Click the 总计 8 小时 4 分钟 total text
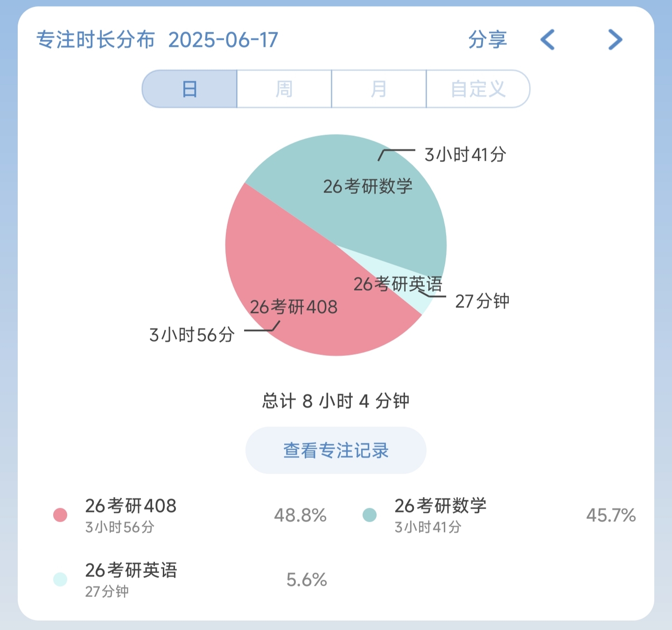Viewport: 672px width, 630px height. click(x=336, y=401)
